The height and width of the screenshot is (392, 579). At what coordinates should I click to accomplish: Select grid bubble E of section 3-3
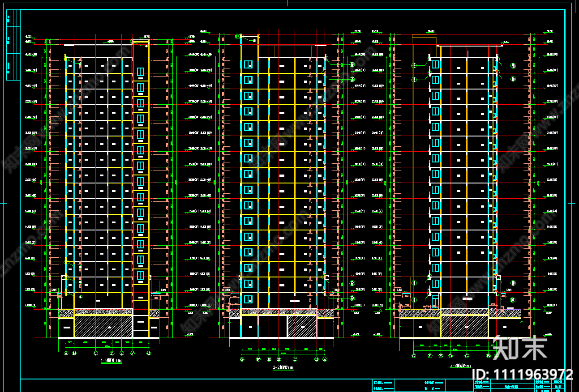pyautogui.click(x=441, y=356)
